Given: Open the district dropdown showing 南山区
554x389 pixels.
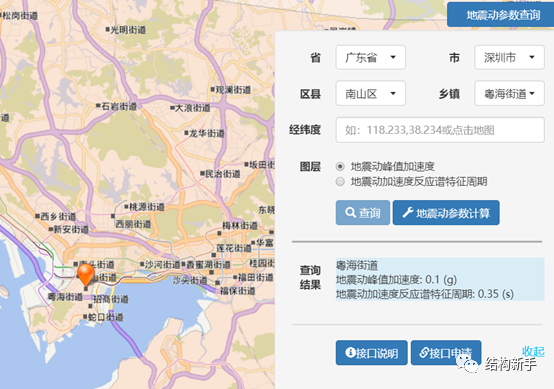Looking at the screenshot, I should coord(371,93).
